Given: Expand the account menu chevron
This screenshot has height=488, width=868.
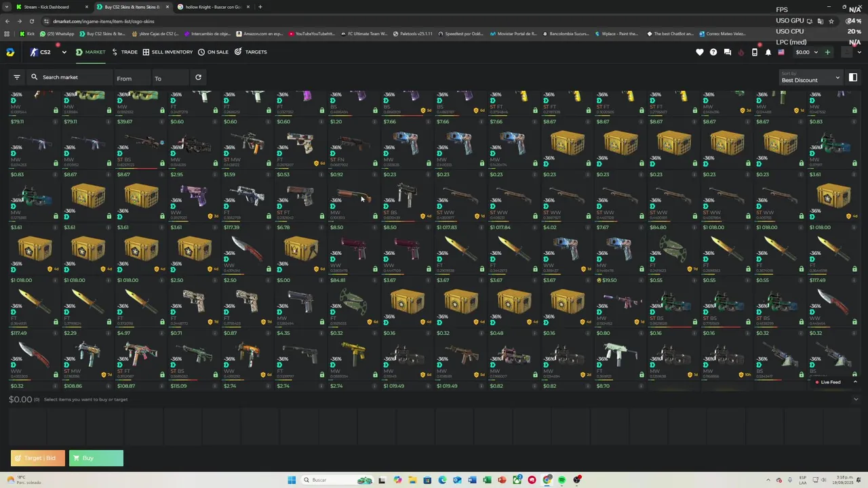Looking at the screenshot, I should (x=859, y=52).
